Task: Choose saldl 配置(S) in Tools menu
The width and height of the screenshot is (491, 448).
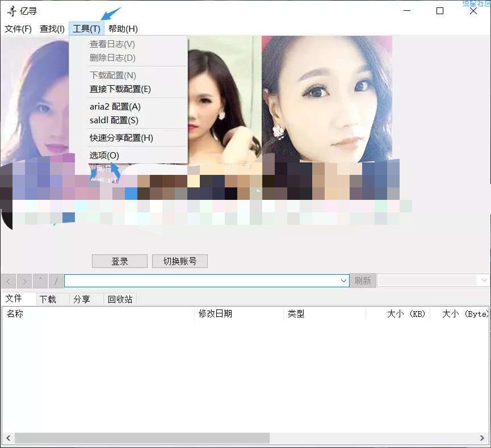Action: (x=114, y=120)
